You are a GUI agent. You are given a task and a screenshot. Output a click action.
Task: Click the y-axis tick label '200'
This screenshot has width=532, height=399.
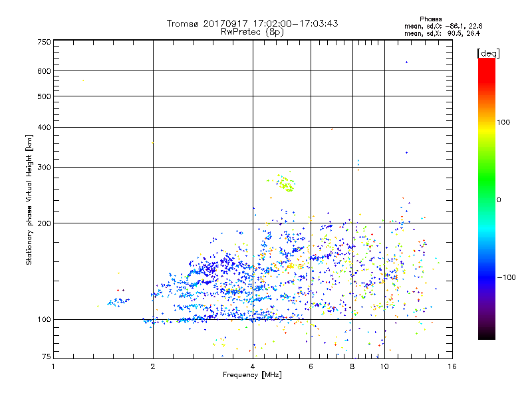click(44, 223)
